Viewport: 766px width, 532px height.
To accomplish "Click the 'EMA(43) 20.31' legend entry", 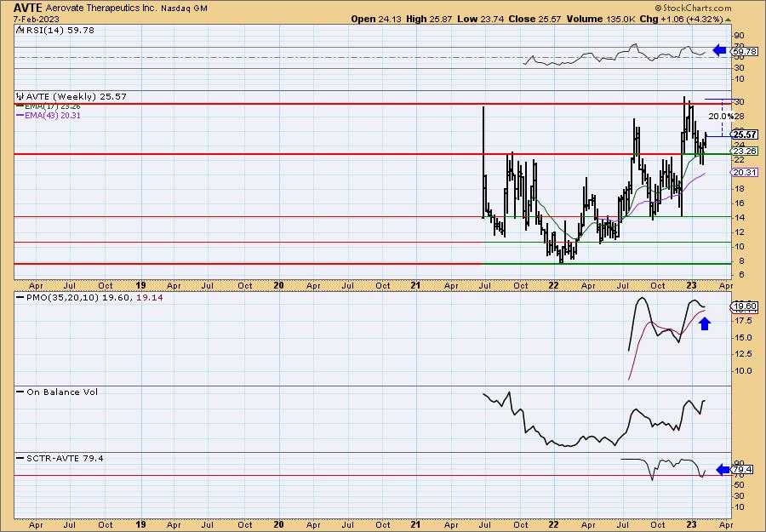I will point(53,116).
